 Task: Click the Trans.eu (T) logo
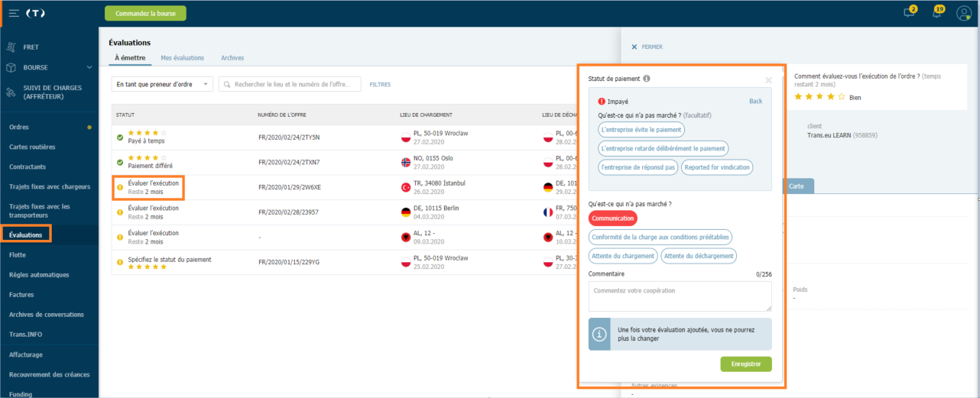35,13
